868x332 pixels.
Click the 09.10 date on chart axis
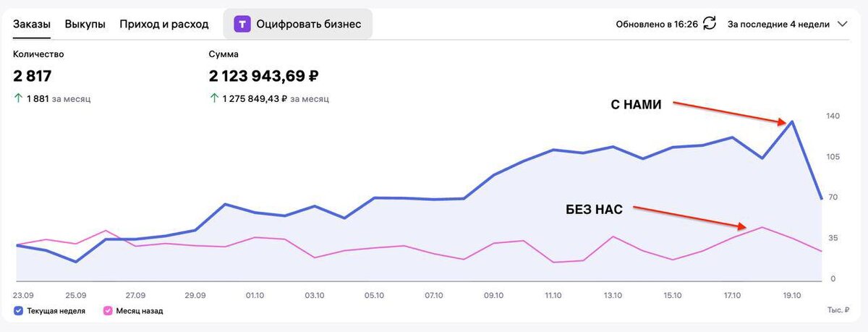[494, 295]
